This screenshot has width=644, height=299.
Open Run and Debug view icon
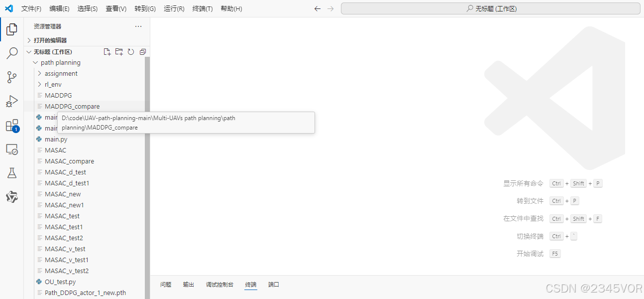(12, 101)
